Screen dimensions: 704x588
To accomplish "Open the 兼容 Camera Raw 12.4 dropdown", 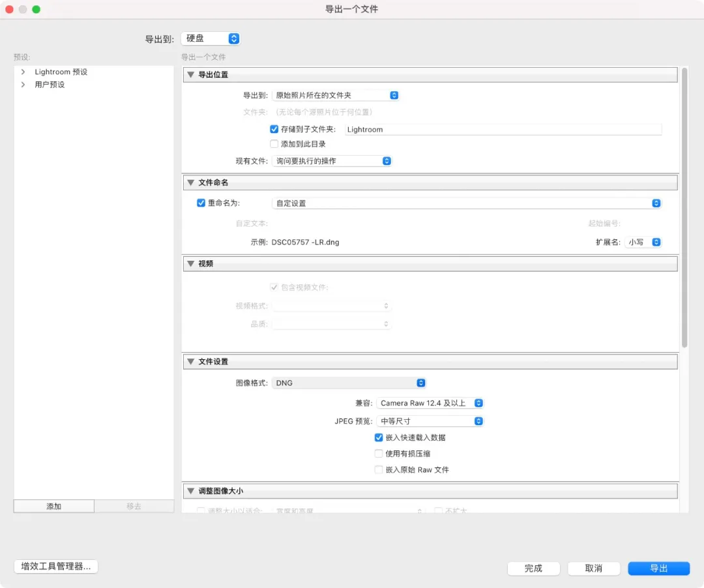I will (x=430, y=403).
